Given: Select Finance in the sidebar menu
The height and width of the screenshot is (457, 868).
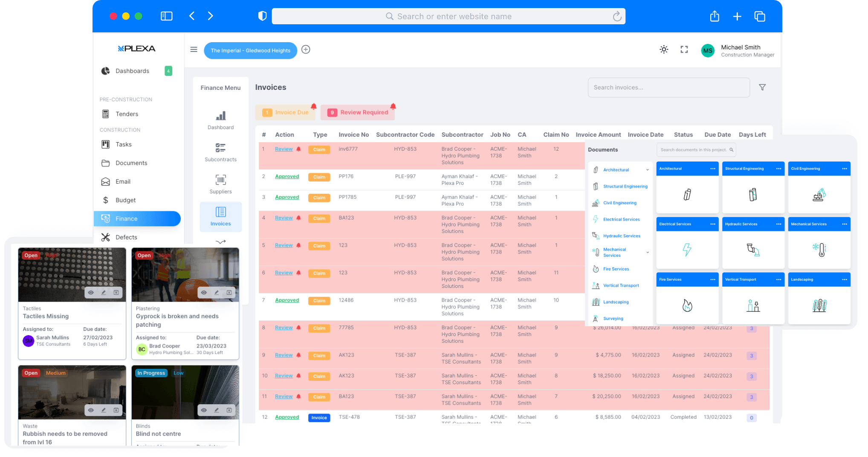Looking at the screenshot, I should 127,218.
